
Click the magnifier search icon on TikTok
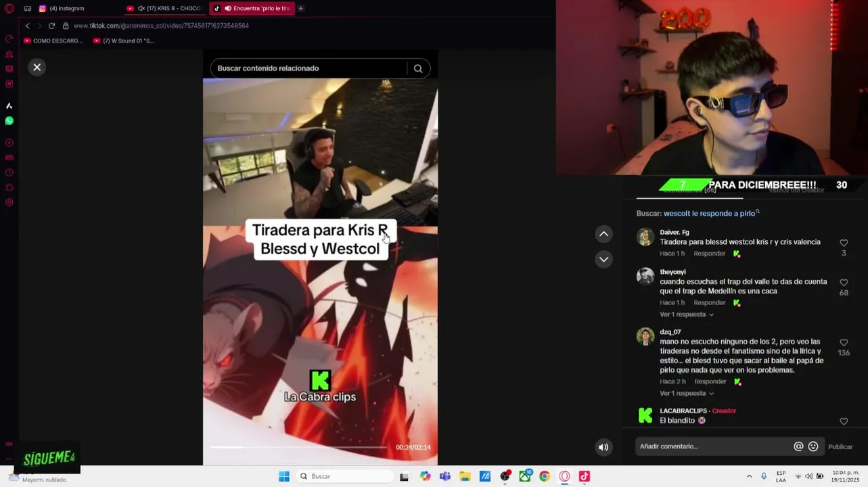(x=418, y=68)
